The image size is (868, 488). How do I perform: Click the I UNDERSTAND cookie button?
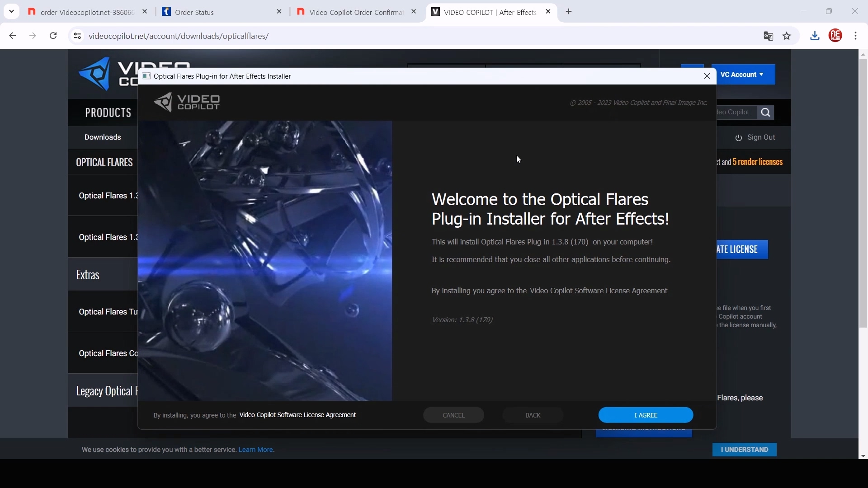coord(744,450)
